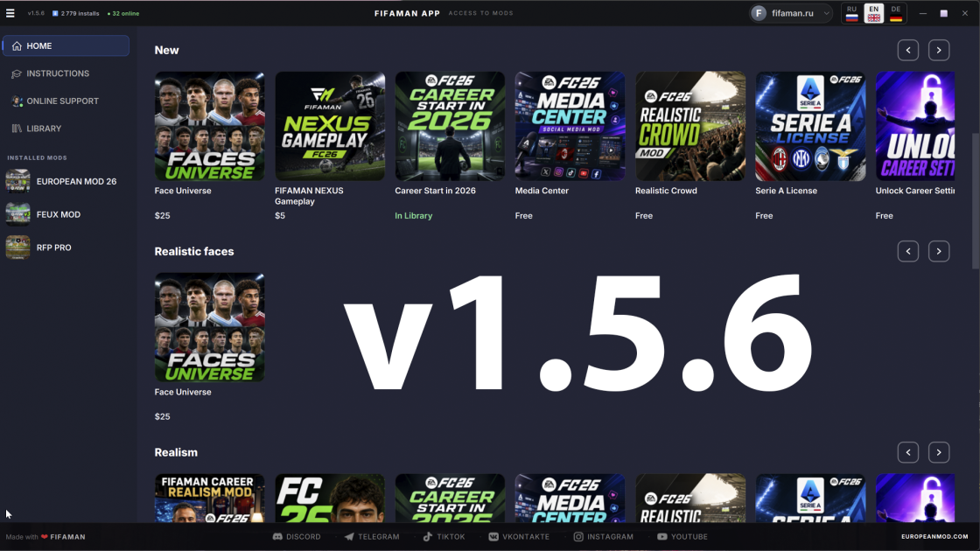This screenshot has width=980, height=551.
Task: Click 'In Library' status under Career Start
Action: click(414, 215)
